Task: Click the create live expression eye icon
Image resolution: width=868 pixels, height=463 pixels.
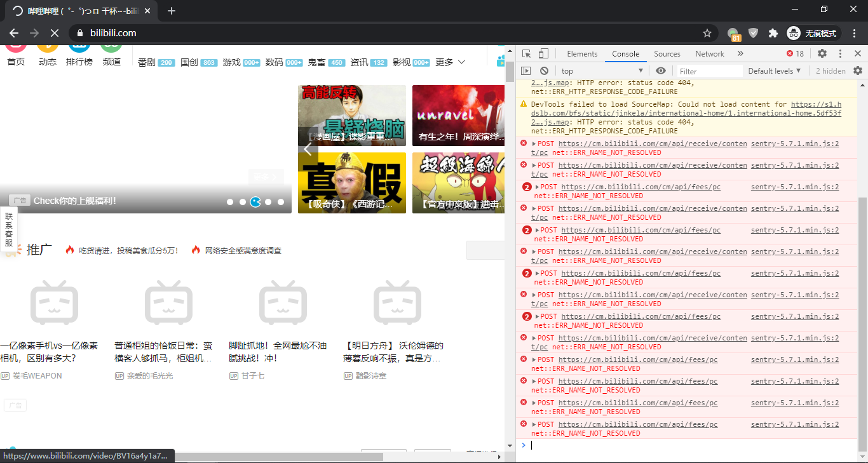Action: (x=661, y=70)
